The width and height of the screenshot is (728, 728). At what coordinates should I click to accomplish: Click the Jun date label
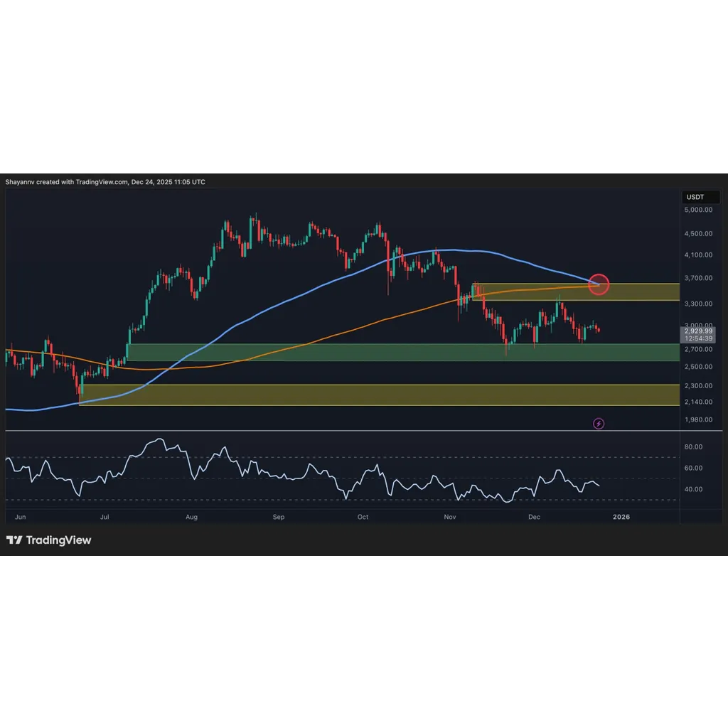(x=21, y=517)
